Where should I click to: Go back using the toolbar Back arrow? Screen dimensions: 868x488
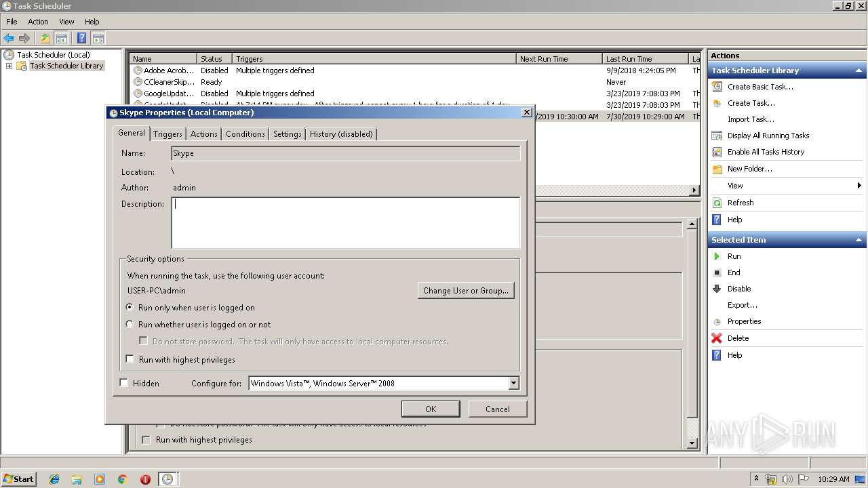click(9, 39)
